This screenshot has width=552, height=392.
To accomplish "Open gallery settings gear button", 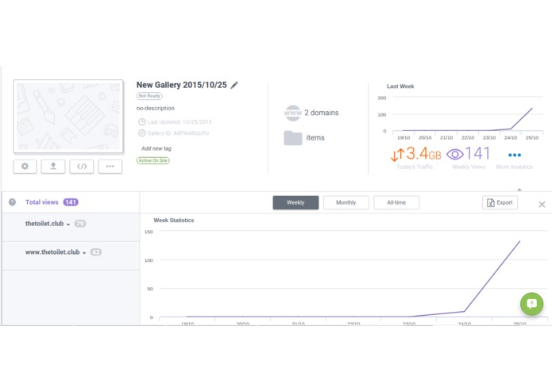I will click(25, 167).
